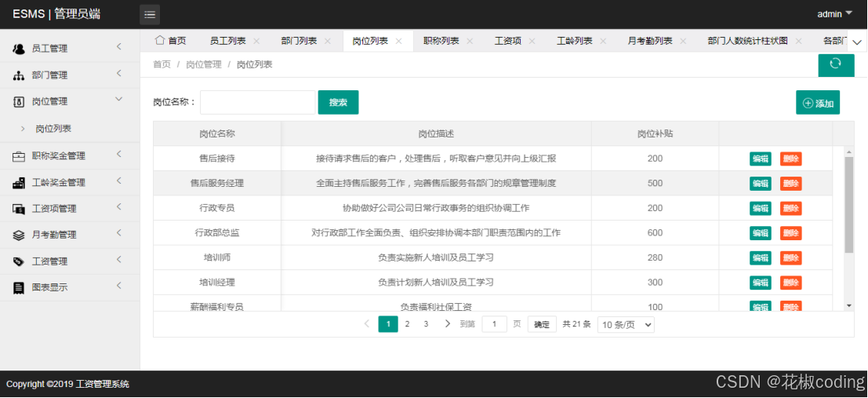This screenshot has height=398, width=868.
Task: Expand the 员工管理 menu
Action: tap(119, 47)
